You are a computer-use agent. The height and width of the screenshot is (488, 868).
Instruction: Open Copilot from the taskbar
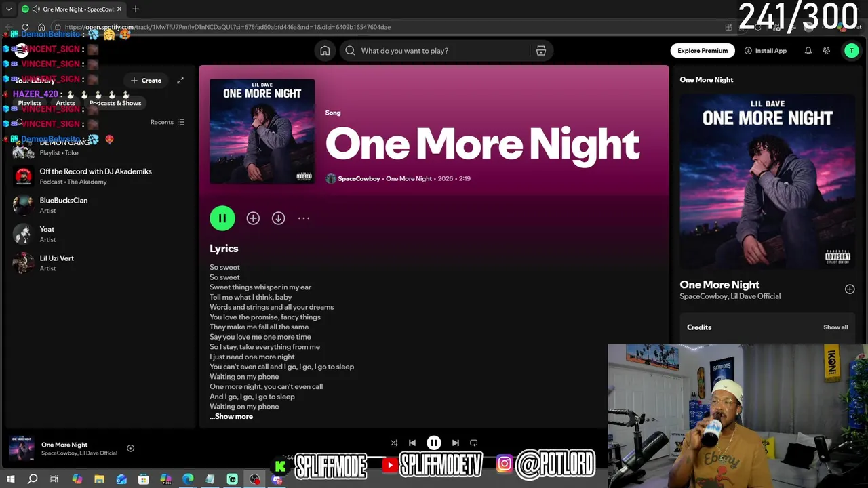(x=77, y=479)
